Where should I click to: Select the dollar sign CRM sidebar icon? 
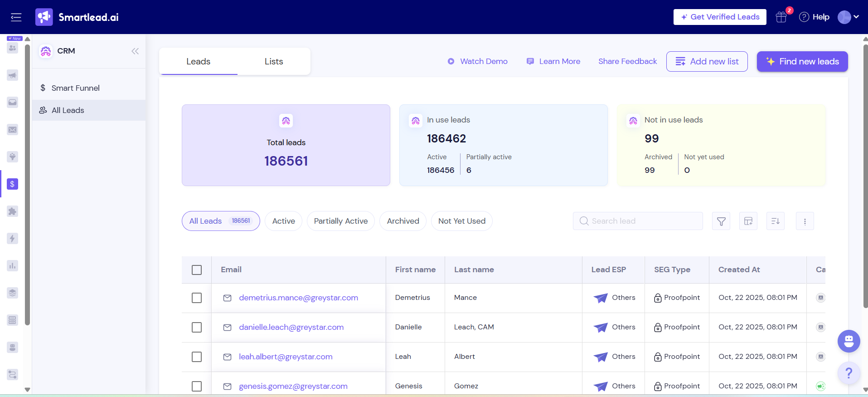[13, 184]
